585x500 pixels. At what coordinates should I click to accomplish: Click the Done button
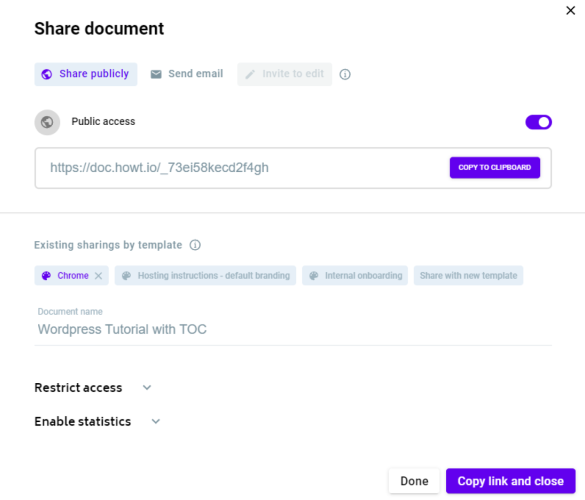coord(414,481)
